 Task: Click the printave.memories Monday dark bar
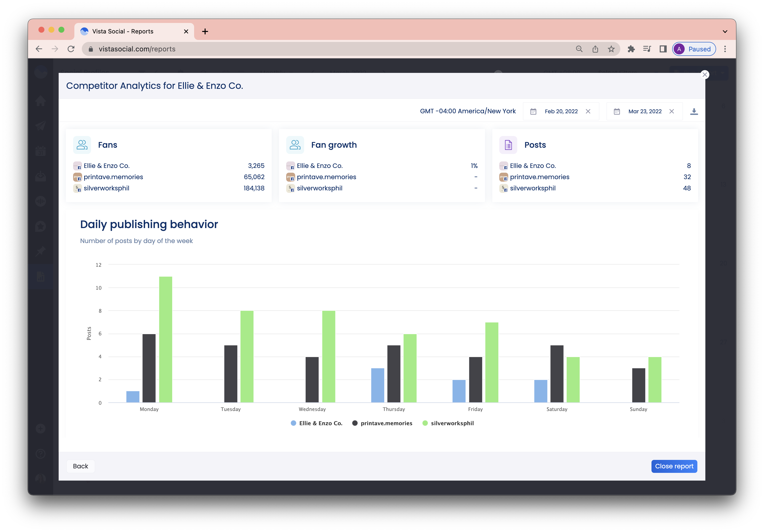click(x=149, y=368)
